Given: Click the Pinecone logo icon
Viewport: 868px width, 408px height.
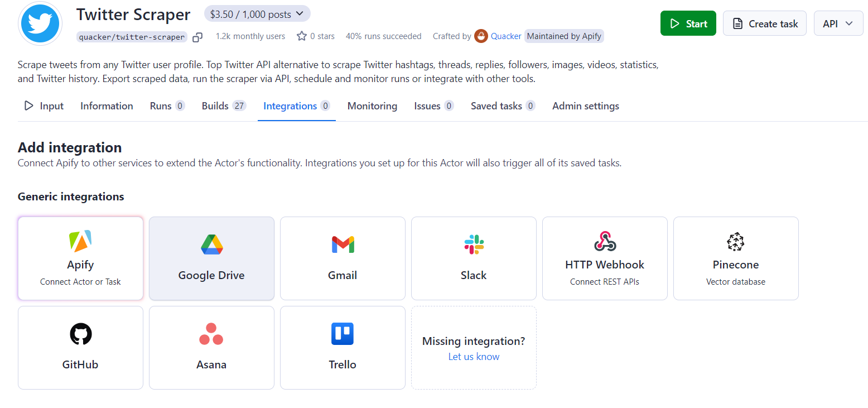Looking at the screenshot, I should click(x=736, y=241).
